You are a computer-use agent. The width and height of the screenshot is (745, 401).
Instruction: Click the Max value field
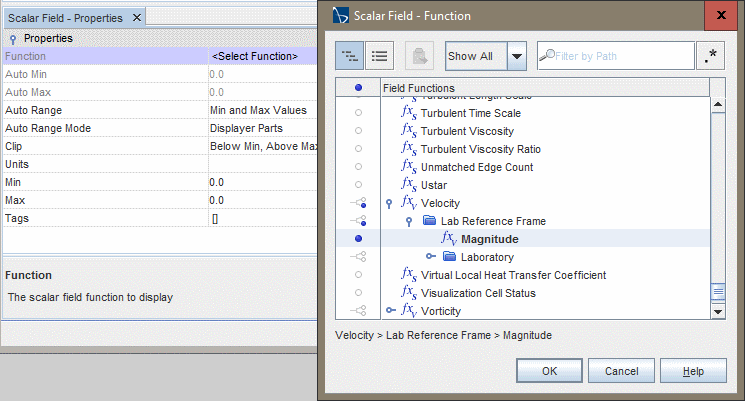(x=263, y=200)
